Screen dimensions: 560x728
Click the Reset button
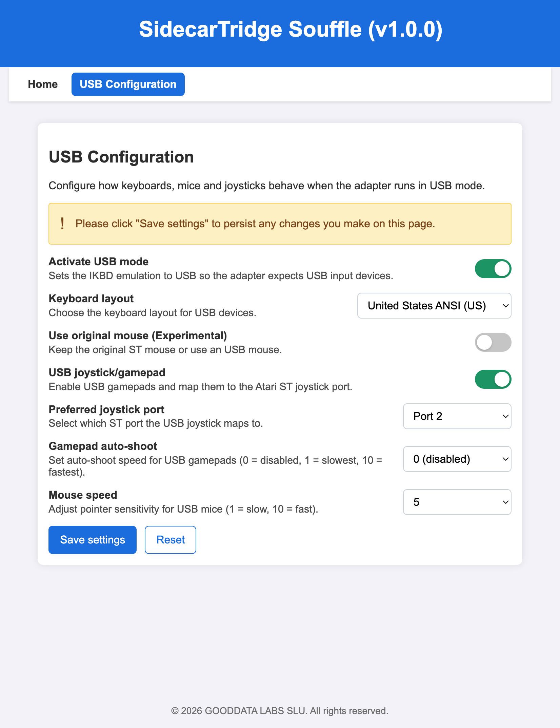(x=170, y=539)
